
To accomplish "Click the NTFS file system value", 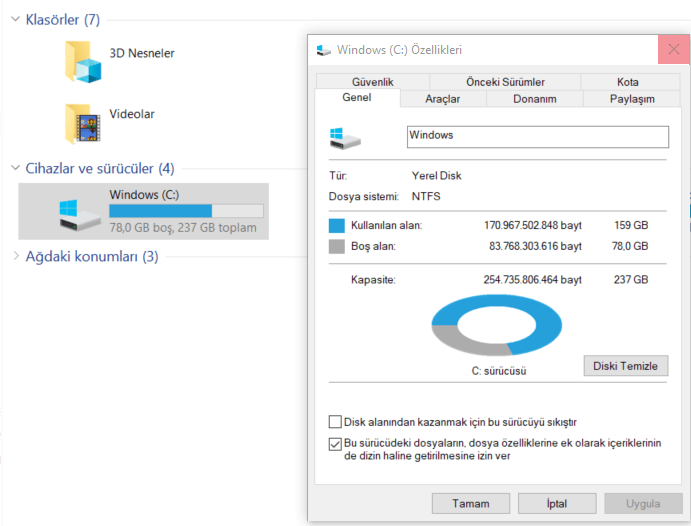I will point(426,196).
